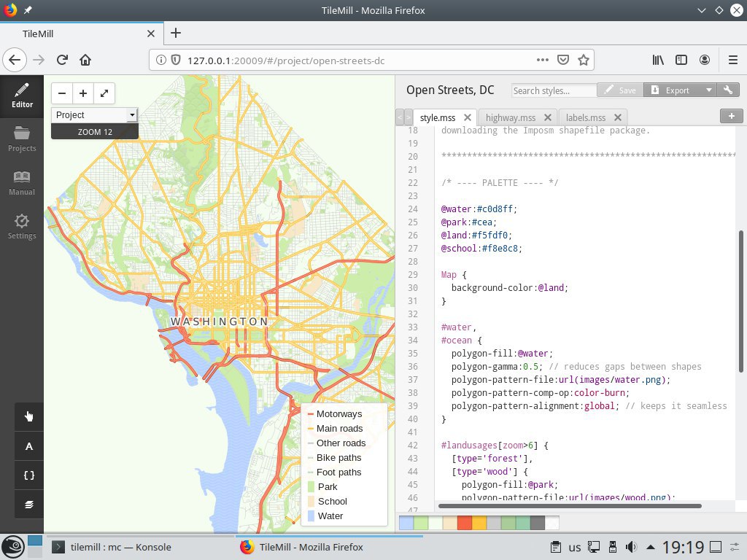Open Firefox account icon

pos(705,60)
